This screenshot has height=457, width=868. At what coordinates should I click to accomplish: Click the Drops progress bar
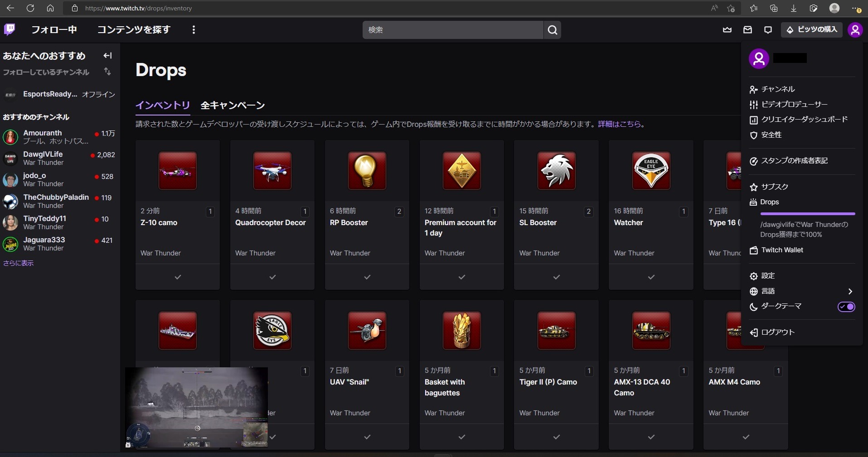pyautogui.click(x=808, y=214)
